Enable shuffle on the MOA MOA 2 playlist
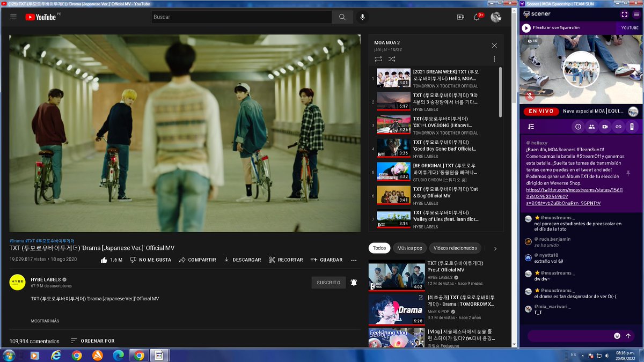The image size is (644, 362). coord(391,59)
